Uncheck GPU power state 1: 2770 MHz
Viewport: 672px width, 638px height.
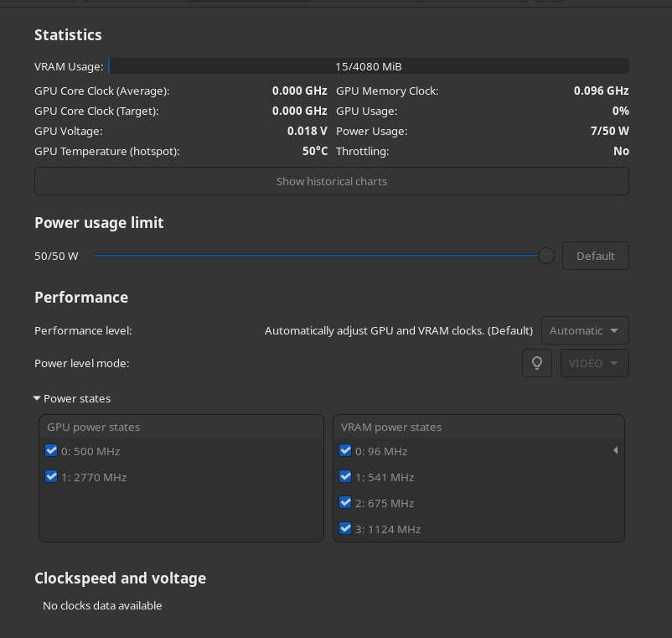pyautogui.click(x=51, y=476)
